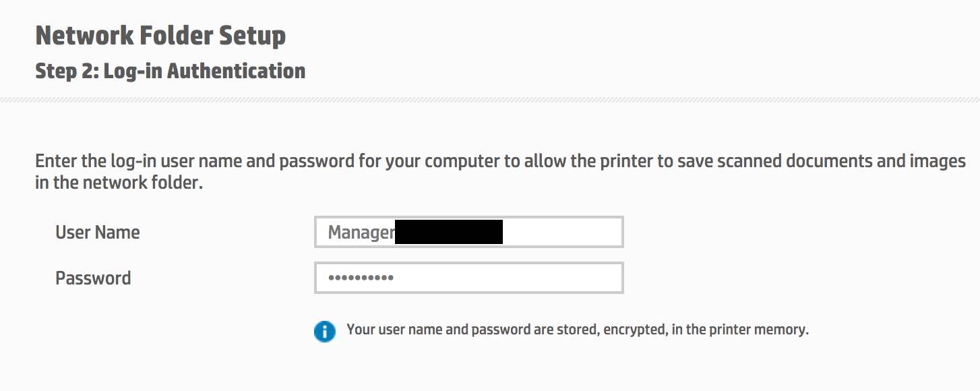Focus the Password input field
The width and height of the screenshot is (980, 391).
coord(469,278)
